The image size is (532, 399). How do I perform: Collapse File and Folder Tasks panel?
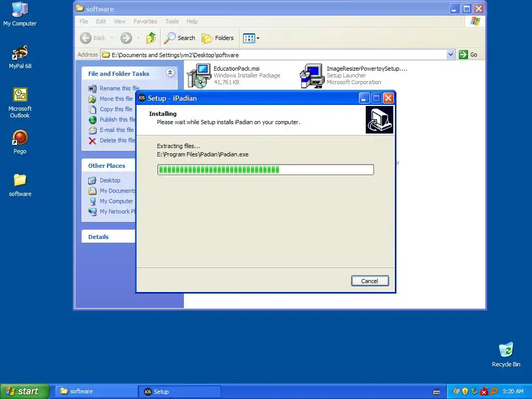[170, 73]
